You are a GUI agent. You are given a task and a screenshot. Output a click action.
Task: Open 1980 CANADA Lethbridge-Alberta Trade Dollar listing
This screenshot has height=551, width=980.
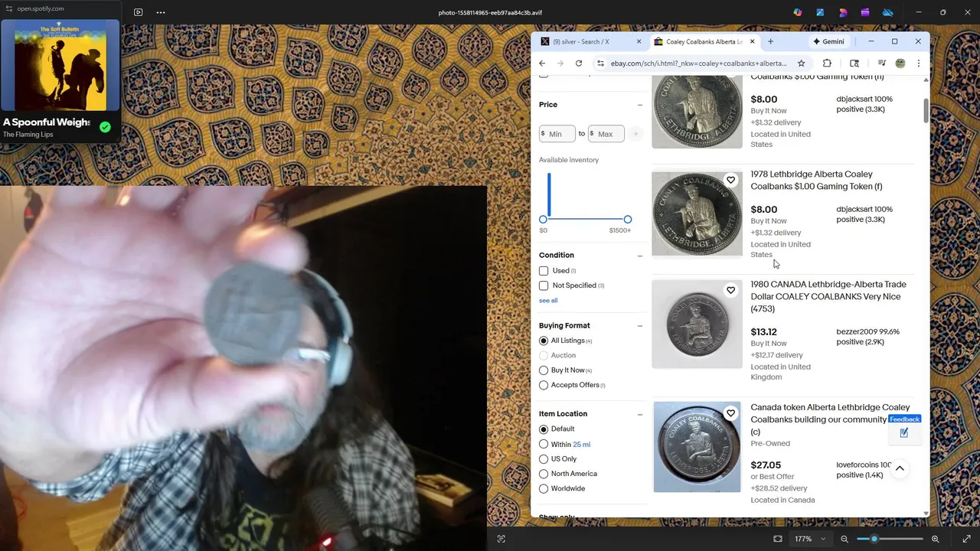click(x=828, y=296)
